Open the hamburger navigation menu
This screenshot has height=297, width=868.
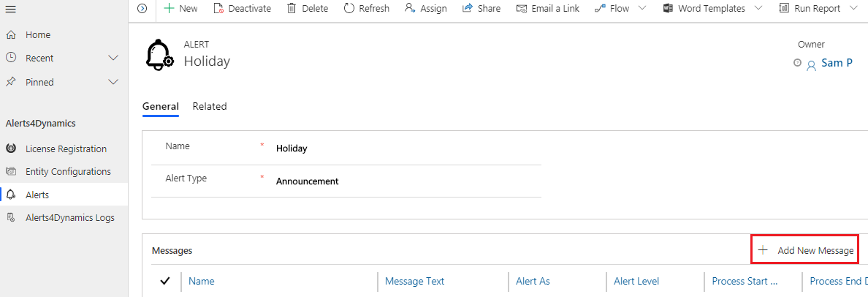[x=10, y=8]
